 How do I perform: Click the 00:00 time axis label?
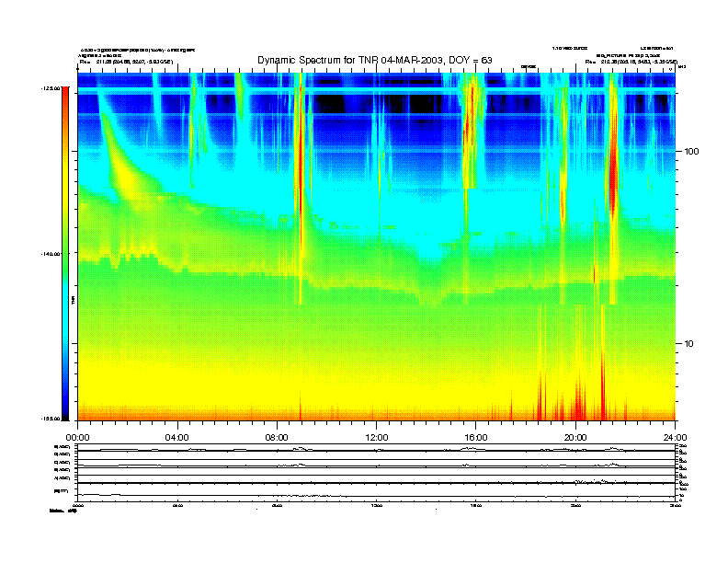[x=77, y=438]
